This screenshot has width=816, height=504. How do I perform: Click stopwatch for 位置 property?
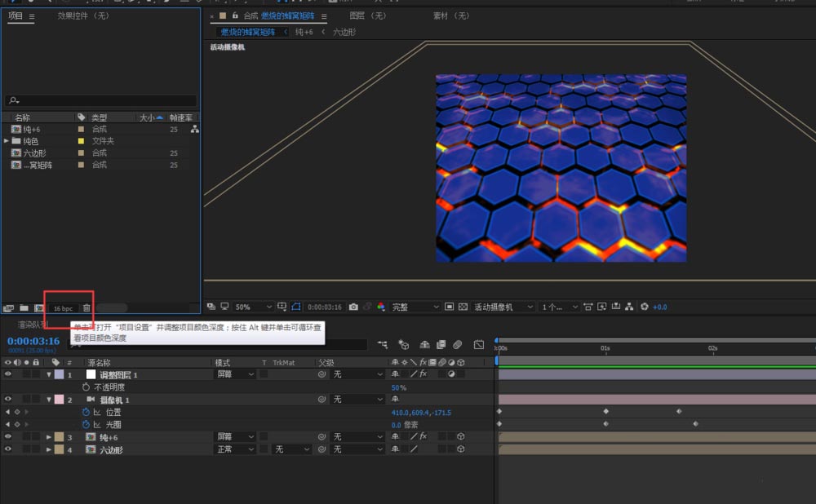[86, 413]
